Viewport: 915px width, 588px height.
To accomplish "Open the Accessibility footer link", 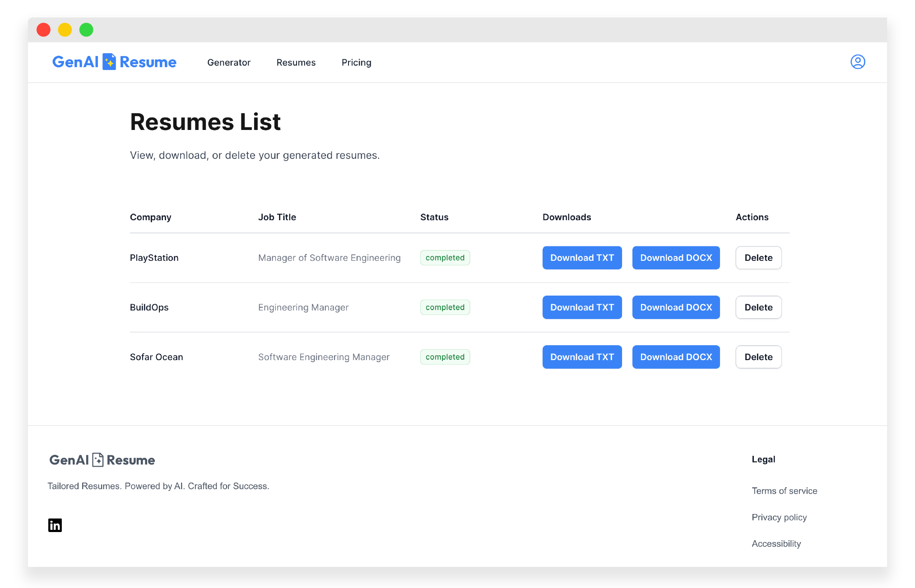I will (x=776, y=544).
